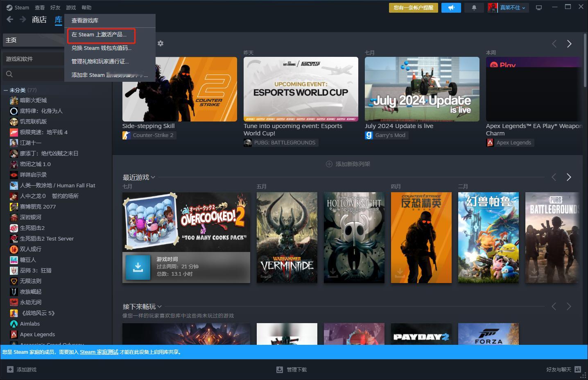Open the 幻兽帕鲁 game cover
The height and width of the screenshot is (380, 588).
(488, 238)
